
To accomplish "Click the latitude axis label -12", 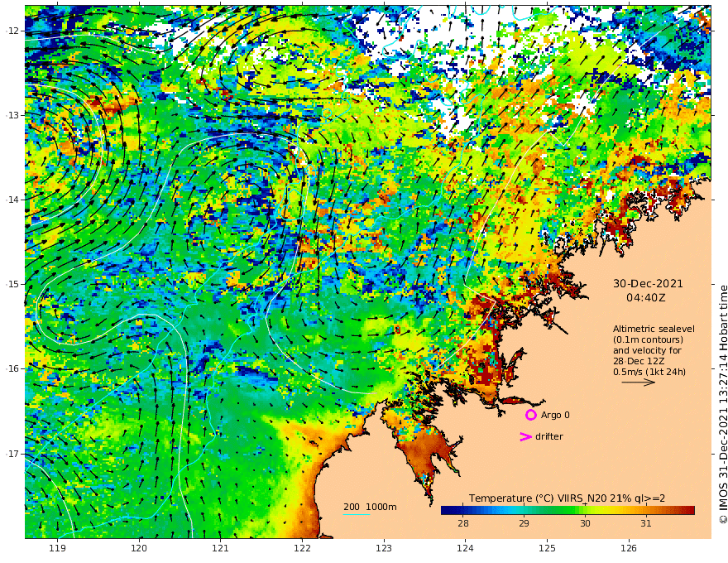I will point(12,31).
